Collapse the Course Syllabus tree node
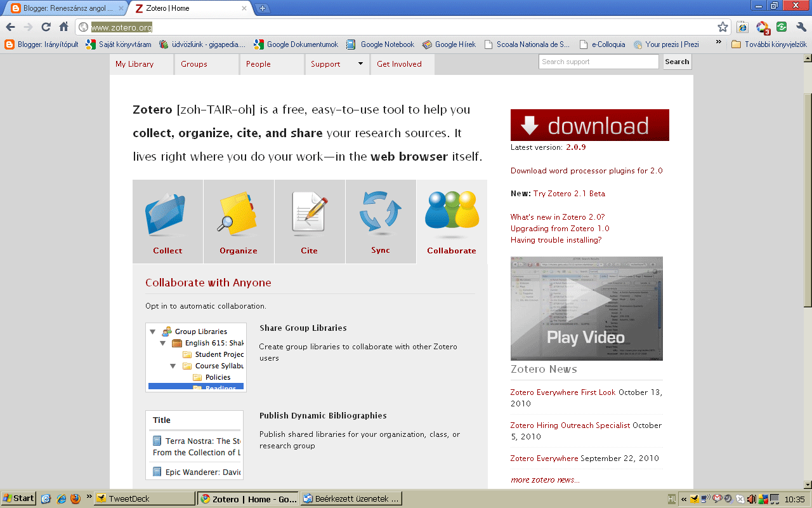This screenshot has width=812, height=508. (173, 366)
